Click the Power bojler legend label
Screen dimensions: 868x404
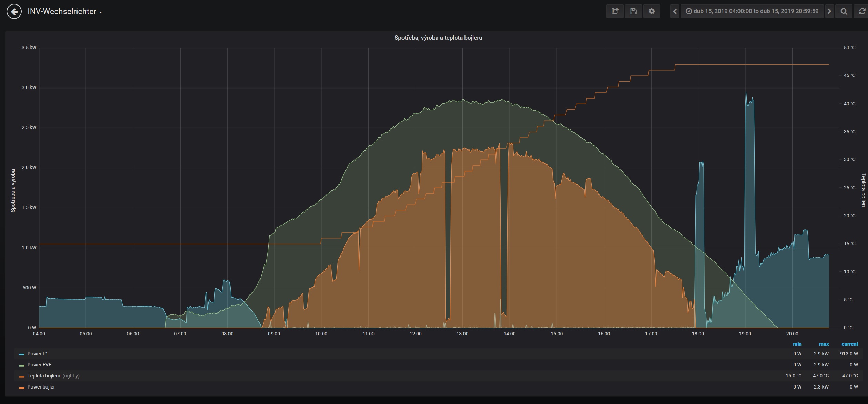pyautogui.click(x=41, y=387)
